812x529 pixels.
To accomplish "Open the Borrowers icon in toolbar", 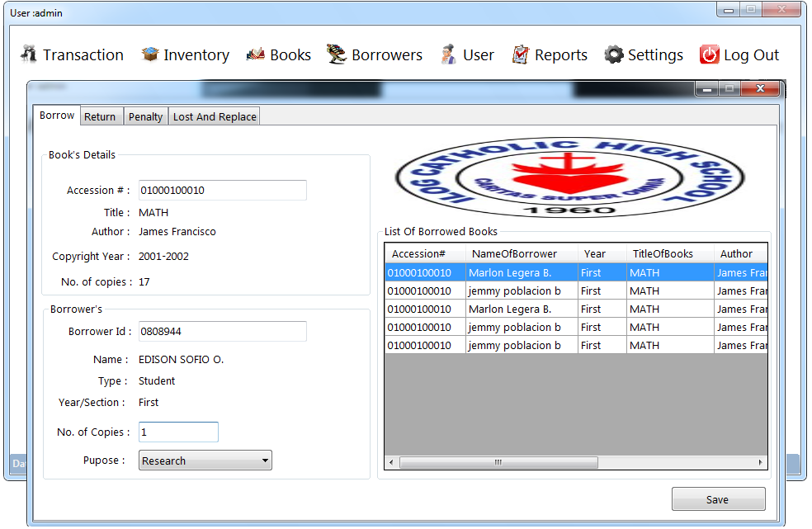I will point(336,54).
